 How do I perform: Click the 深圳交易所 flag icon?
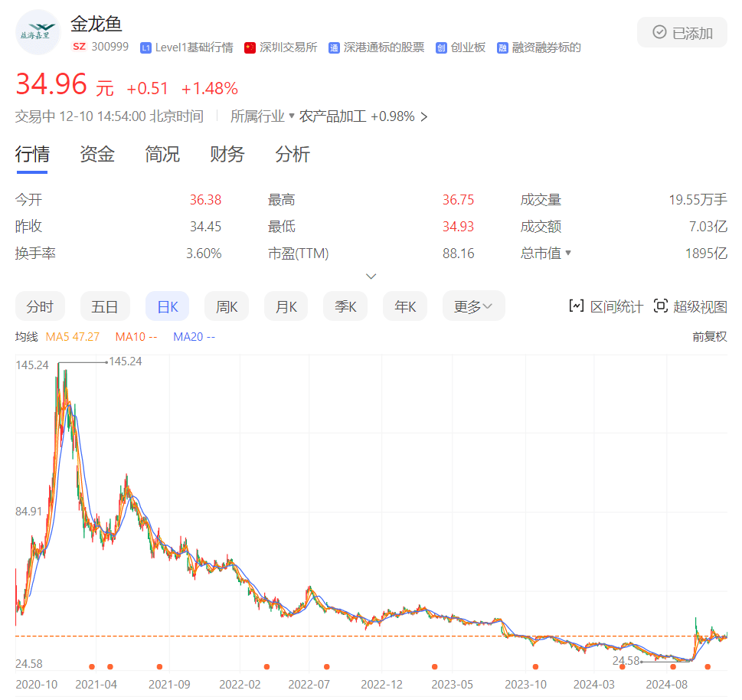(250, 47)
